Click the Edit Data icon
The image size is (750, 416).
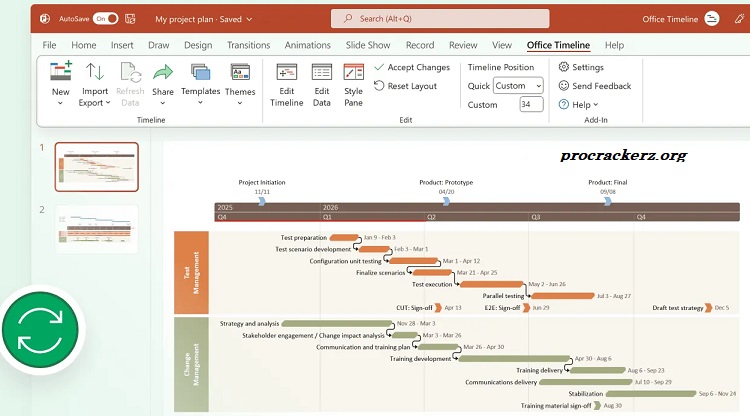pos(321,72)
